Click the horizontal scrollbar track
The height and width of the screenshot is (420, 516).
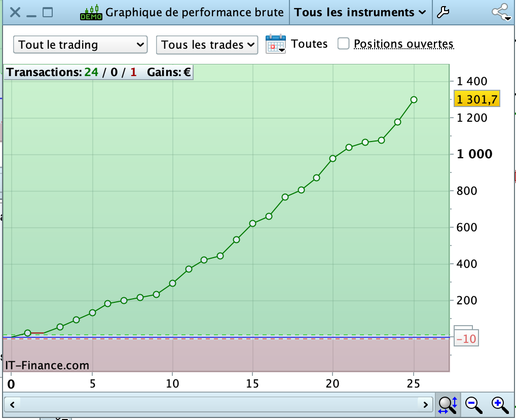pos(219,404)
